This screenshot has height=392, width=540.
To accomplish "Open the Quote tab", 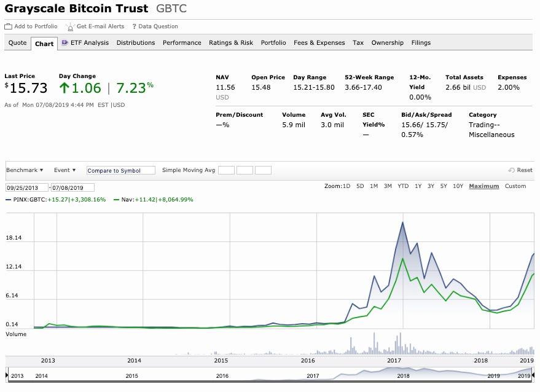I will (18, 43).
